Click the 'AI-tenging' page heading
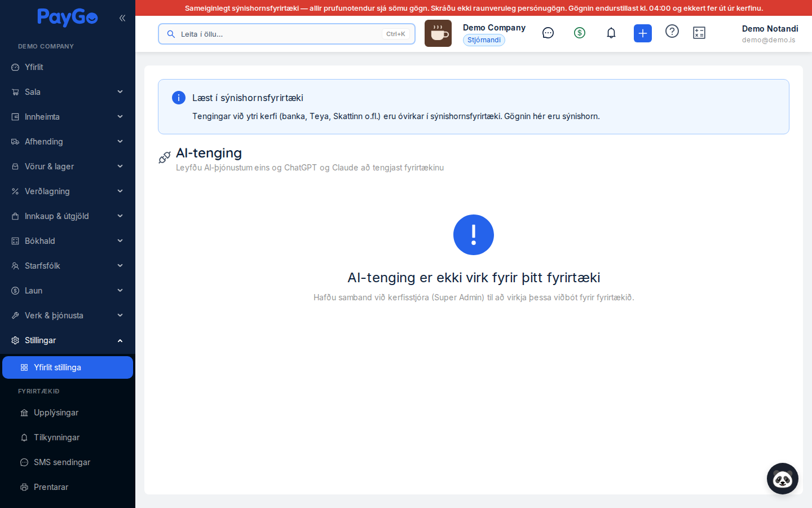This screenshot has height=508, width=812. 209,153
